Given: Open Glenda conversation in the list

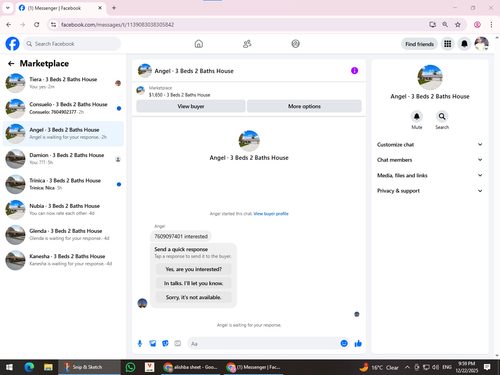Looking at the screenshot, I should coord(63,235).
